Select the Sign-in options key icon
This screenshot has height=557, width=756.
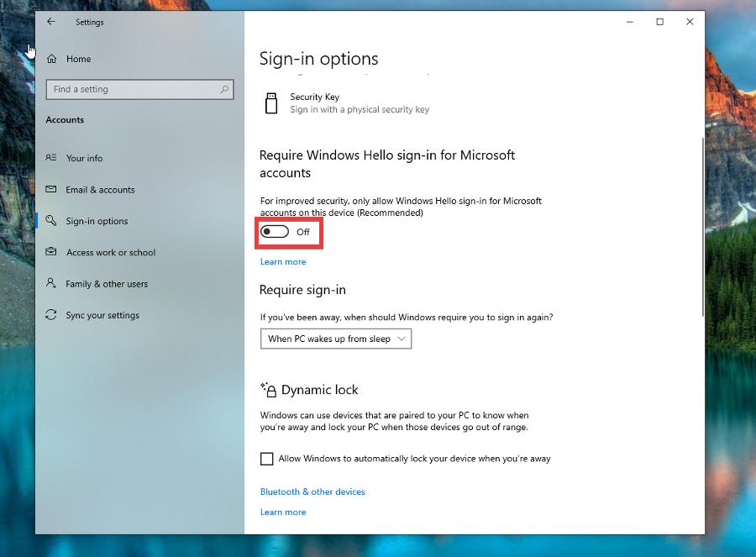point(51,220)
